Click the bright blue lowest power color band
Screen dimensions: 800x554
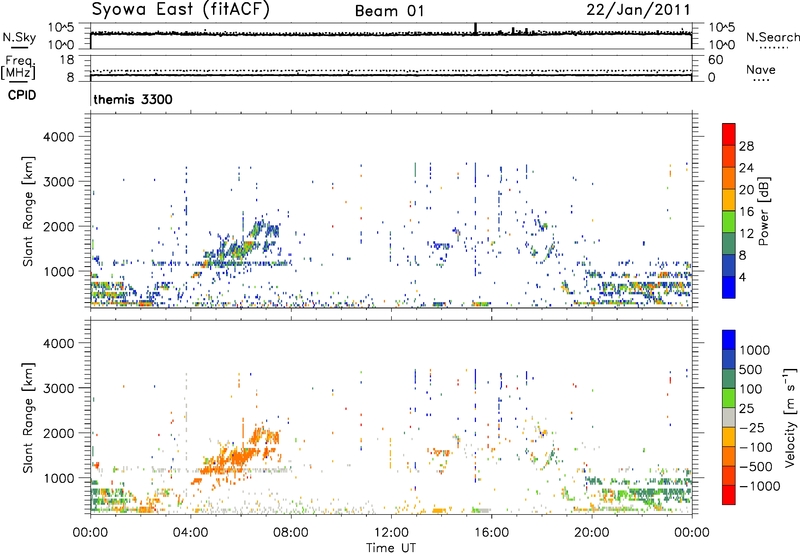(x=729, y=287)
